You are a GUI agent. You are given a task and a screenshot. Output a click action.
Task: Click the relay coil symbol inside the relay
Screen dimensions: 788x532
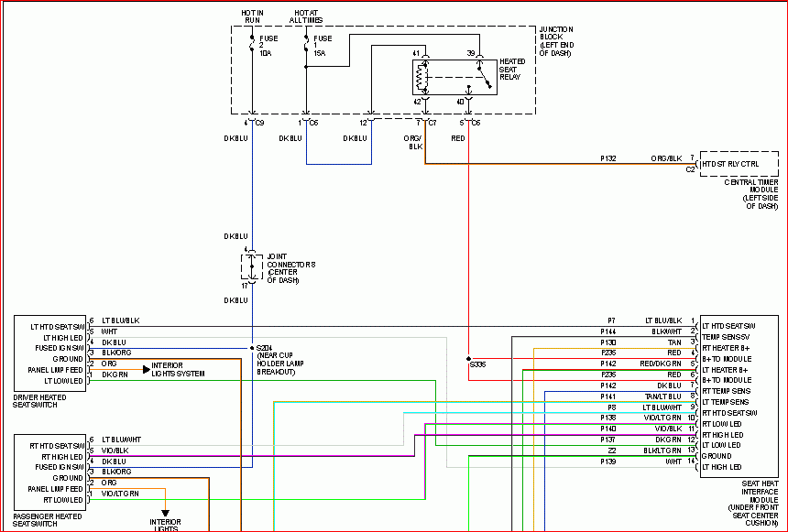click(x=421, y=77)
